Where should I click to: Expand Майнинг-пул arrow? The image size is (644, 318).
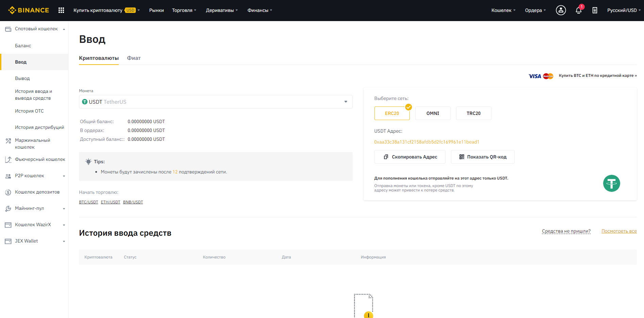[64, 209]
